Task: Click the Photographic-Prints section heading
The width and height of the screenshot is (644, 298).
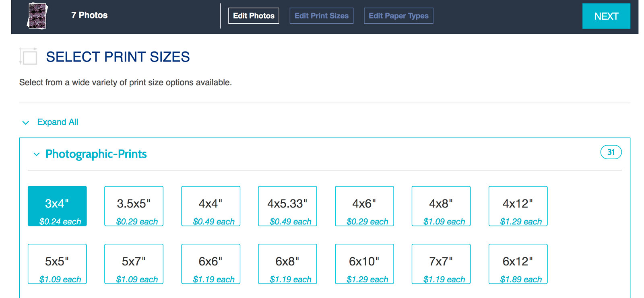Action: [x=96, y=154]
